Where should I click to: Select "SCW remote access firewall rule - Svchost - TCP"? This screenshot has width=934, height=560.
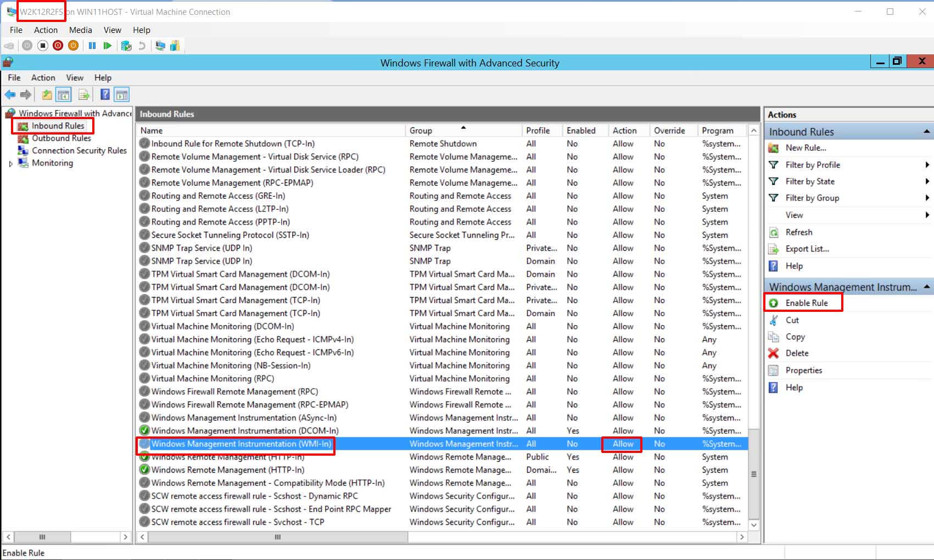click(x=238, y=522)
